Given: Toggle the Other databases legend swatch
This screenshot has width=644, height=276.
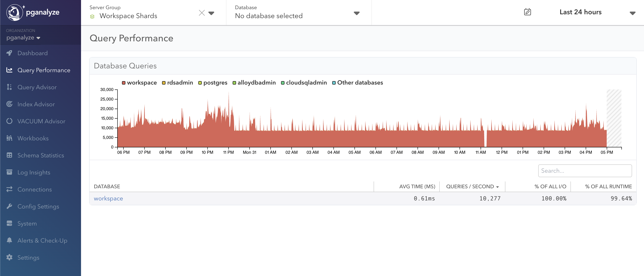Looking at the screenshot, I should pyautogui.click(x=334, y=83).
